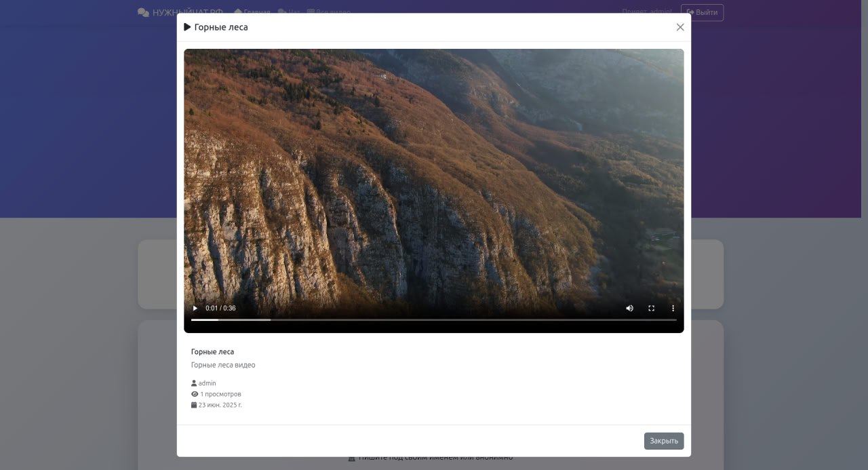Click the 0:01 / 0:36 time display
The image size is (868, 470).
point(220,308)
